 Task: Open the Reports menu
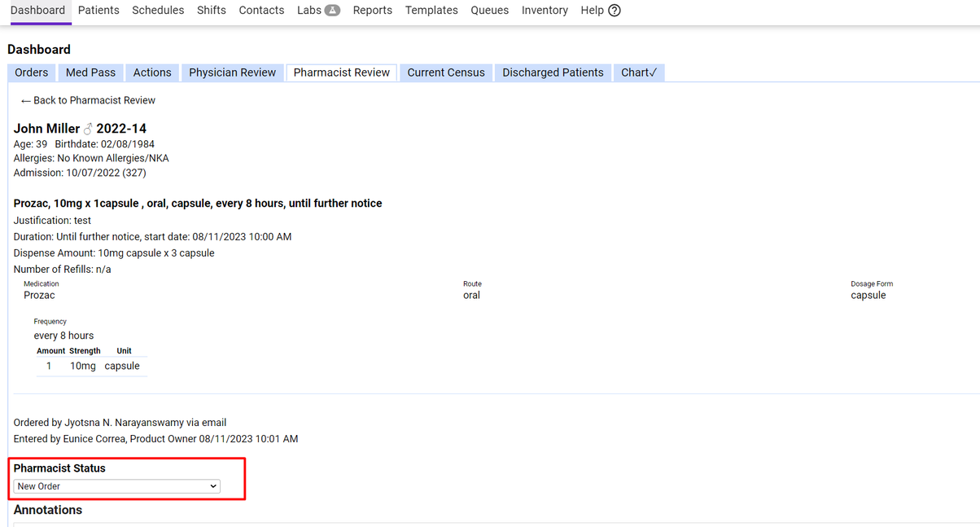pos(372,11)
